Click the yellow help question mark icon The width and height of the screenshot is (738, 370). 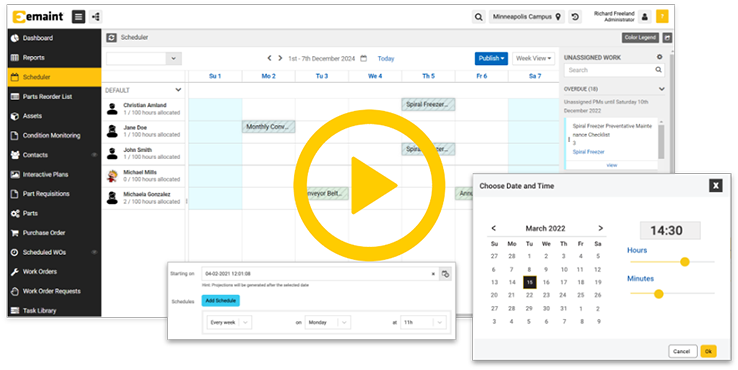[662, 17]
